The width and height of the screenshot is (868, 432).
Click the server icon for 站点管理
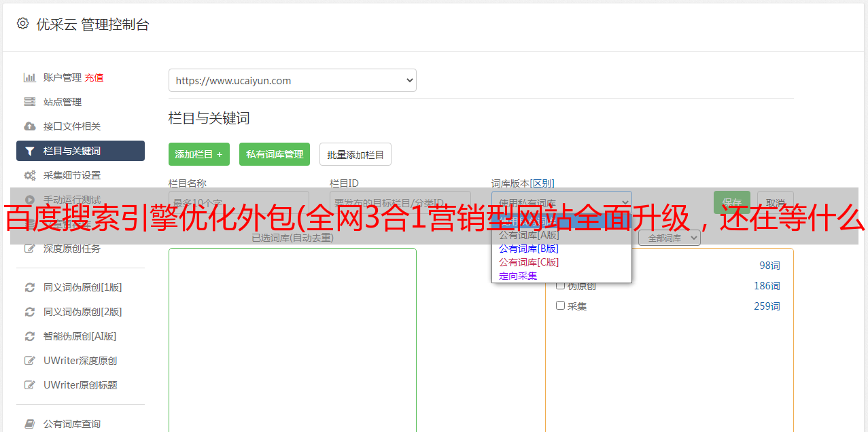[30, 102]
